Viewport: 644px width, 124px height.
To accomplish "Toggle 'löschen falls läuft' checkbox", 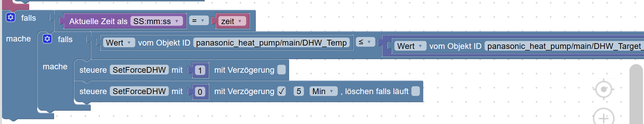I will pos(416,91).
